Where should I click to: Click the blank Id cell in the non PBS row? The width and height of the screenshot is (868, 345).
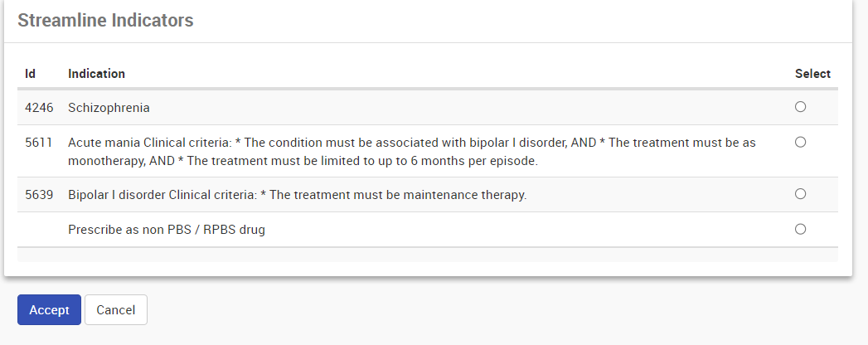point(39,230)
